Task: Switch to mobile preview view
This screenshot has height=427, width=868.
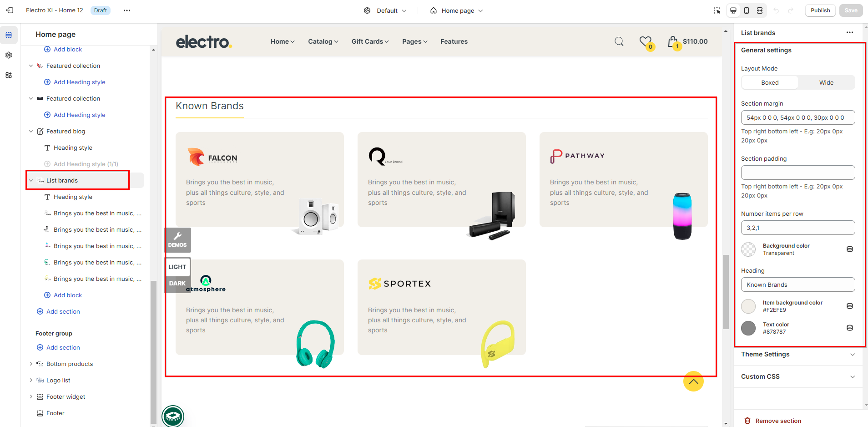Action: coord(747,10)
